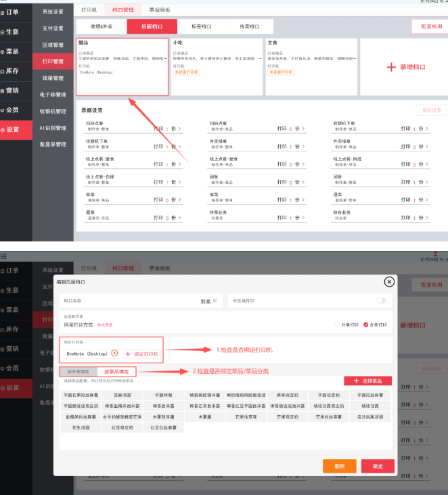Expand upper-screen 外卖接单 制作单-整单 row chevron
Viewport: 448px width, 495px height.
tap(303, 146)
